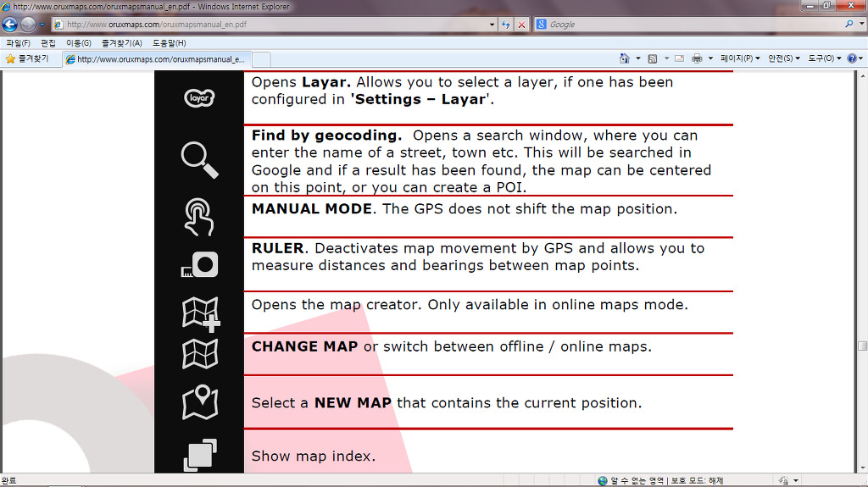Click the scrollbar up arrow
This screenshot has width=868, height=487.
point(862,76)
